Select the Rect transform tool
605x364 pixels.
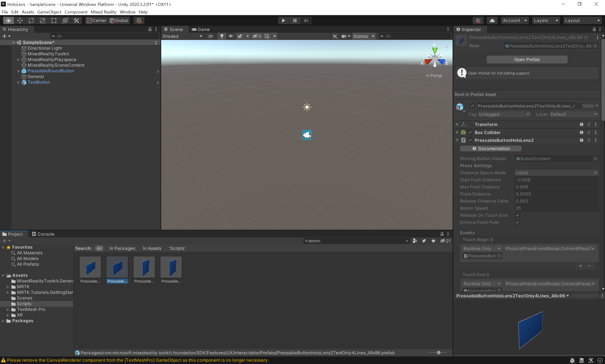54,21
